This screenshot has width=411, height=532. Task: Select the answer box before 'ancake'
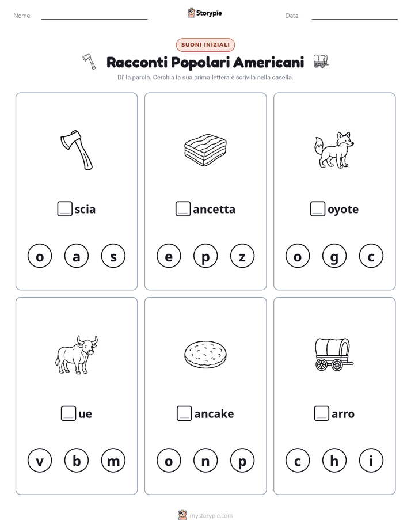click(x=184, y=413)
